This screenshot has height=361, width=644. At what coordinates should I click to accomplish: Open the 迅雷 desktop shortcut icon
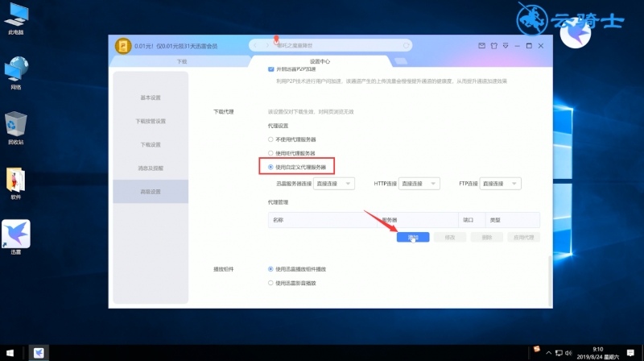pos(16,237)
